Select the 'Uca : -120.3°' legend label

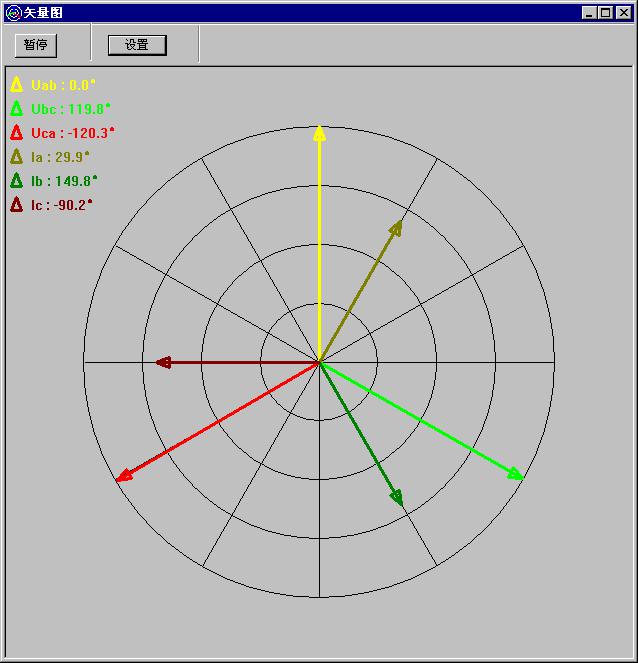[73, 134]
